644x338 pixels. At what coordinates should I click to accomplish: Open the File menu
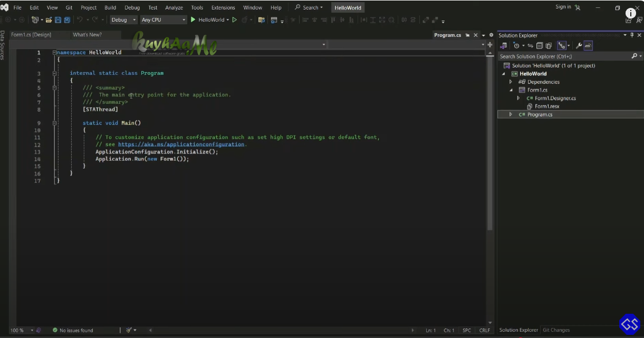tap(17, 7)
